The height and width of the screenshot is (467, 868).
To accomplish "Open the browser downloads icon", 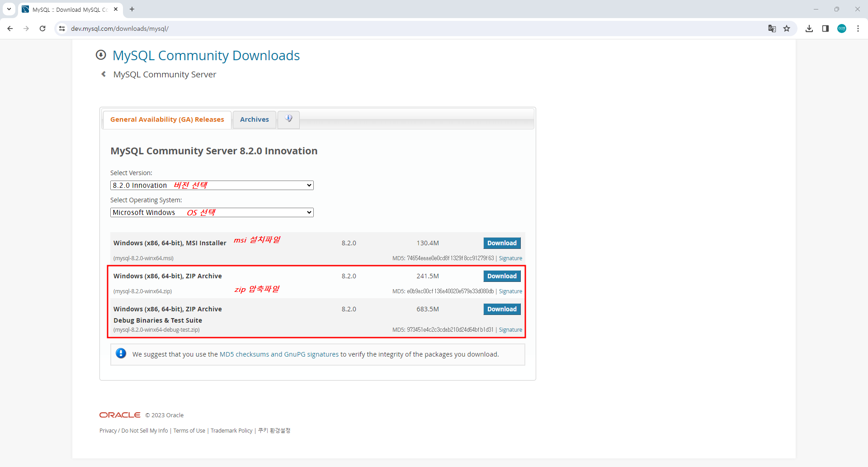I will tap(809, 29).
